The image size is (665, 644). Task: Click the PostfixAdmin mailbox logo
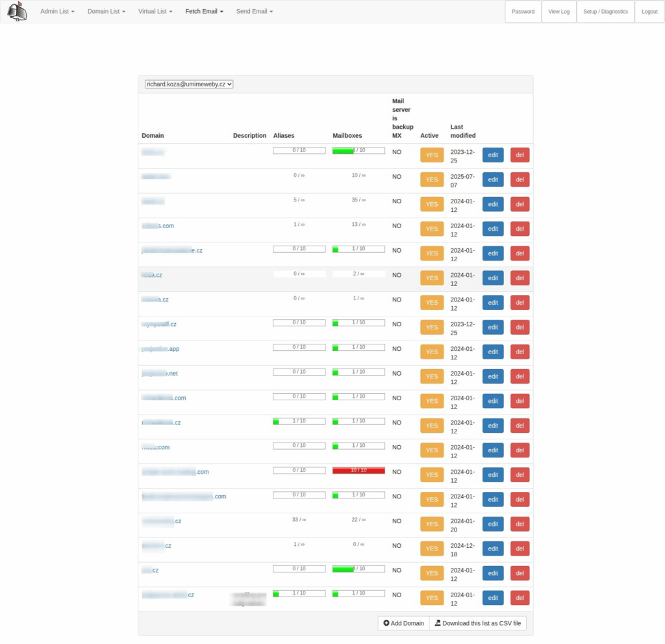[x=17, y=12]
